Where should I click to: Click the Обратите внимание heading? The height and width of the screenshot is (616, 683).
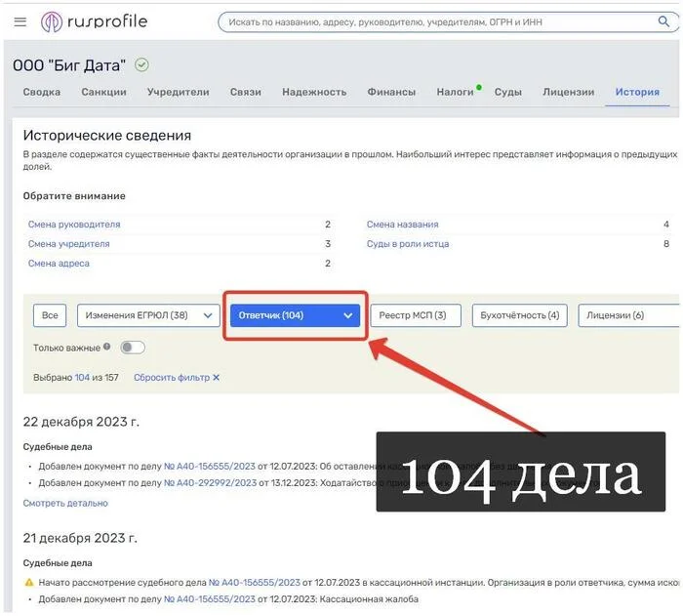pos(74,196)
